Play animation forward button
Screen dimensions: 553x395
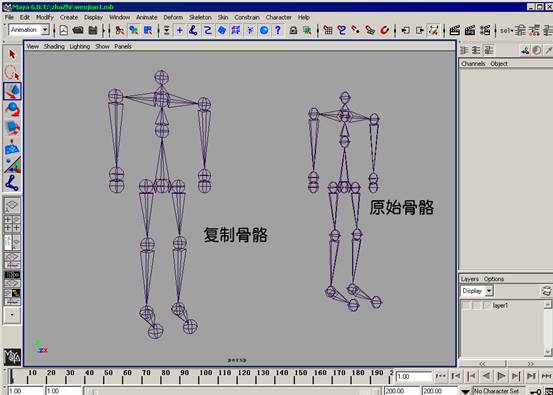click(x=501, y=376)
